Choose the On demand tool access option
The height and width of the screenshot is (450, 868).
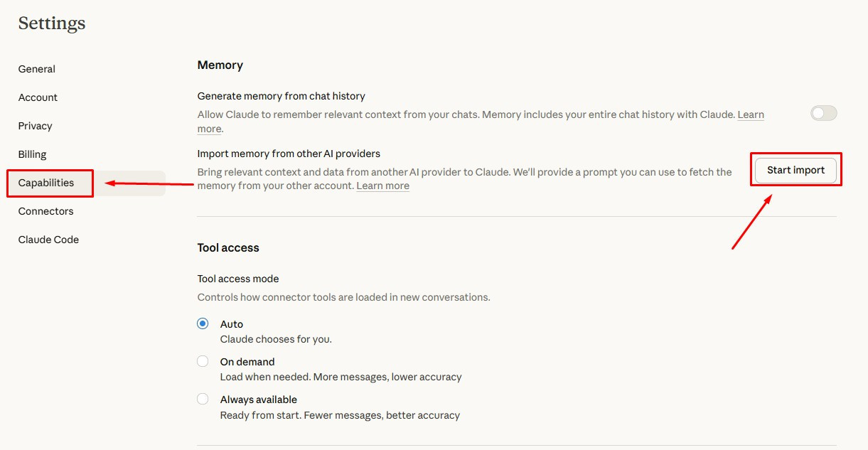(203, 361)
